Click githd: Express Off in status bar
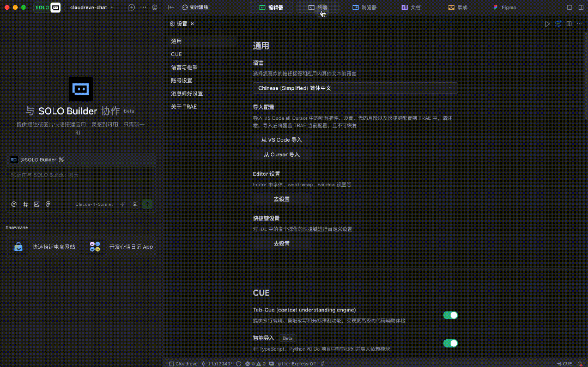 click(x=296, y=364)
